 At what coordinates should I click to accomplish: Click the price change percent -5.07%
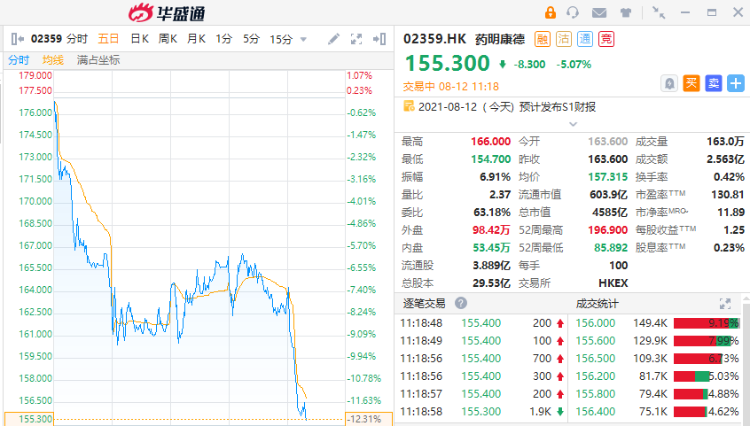[574, 64]
